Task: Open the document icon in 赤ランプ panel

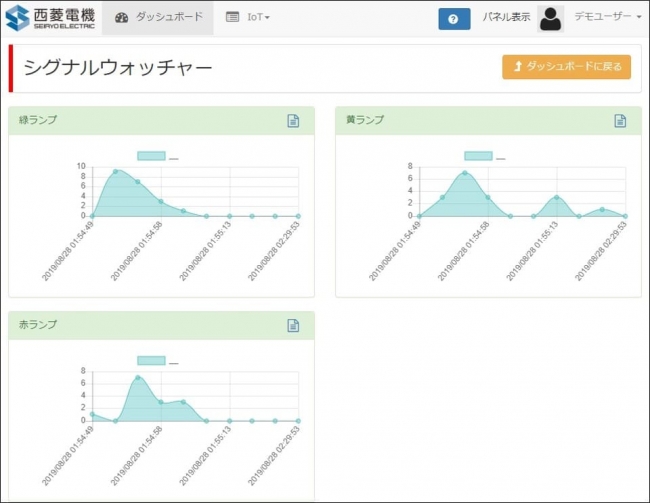Action: click(293, 326)
